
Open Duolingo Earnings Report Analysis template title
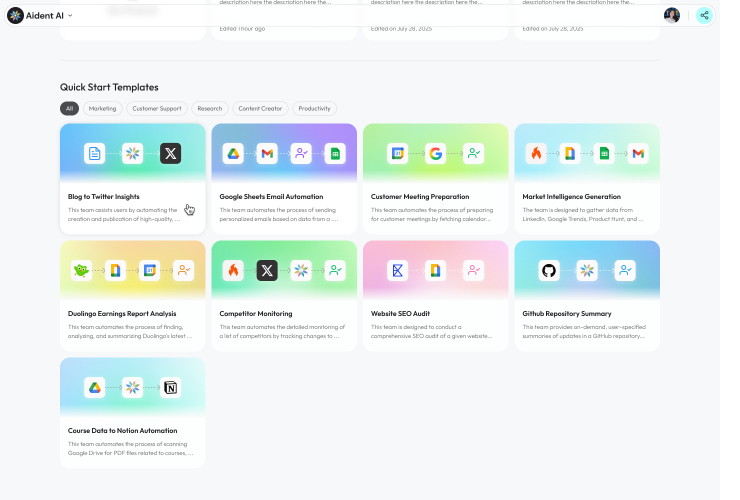pyautogui.click(x=122, y=314)
